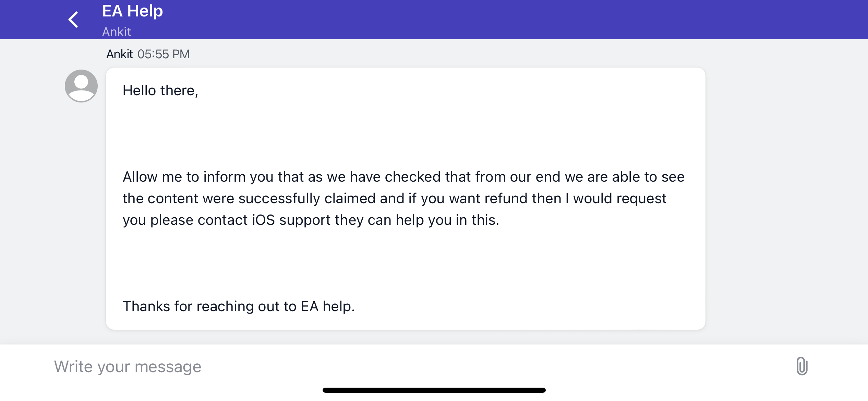Image resolution: width=868 pixels, height=401 pixels.
Task: Click the 'Thanks for reaching out to EA help.' line
Action: point(239,306)
